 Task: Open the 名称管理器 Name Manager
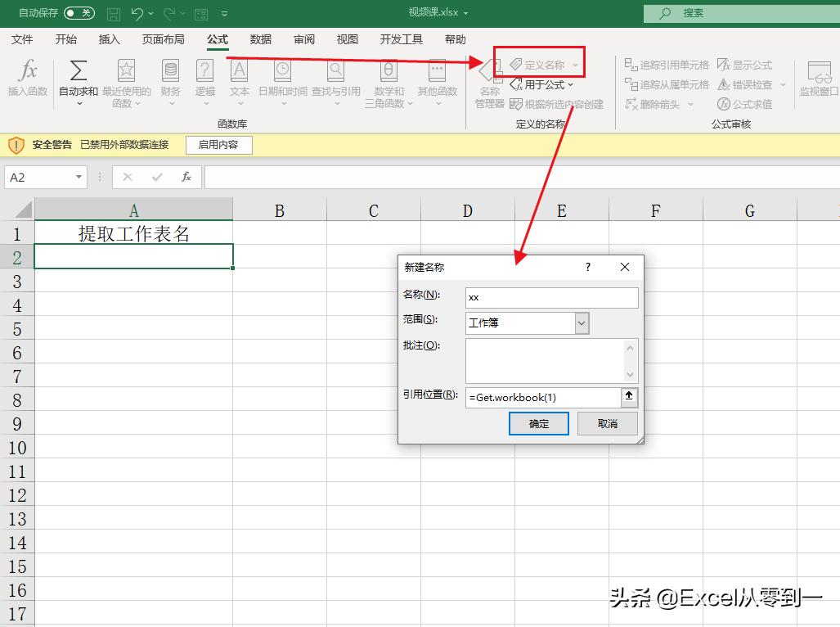[x=488, y=80]
